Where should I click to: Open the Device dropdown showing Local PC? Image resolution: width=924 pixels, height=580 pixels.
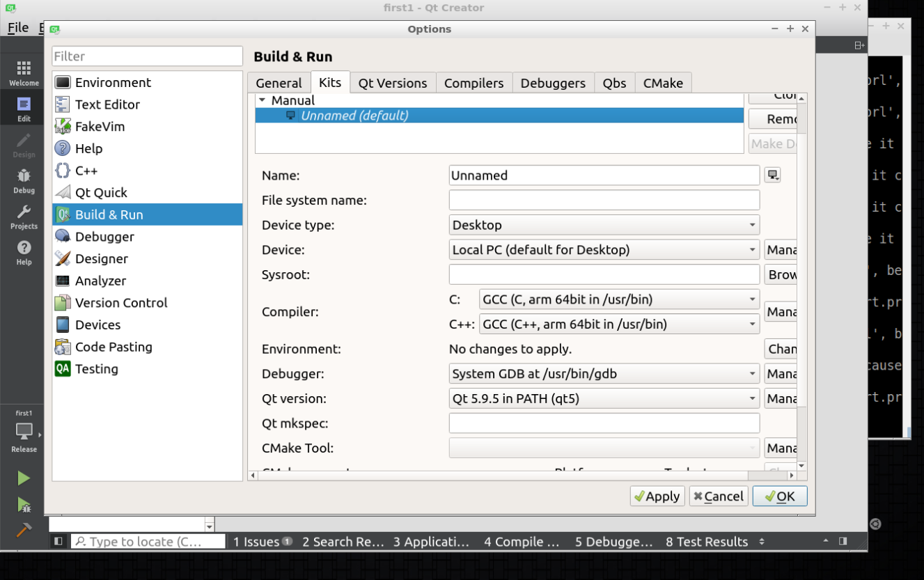click(604, 250)
